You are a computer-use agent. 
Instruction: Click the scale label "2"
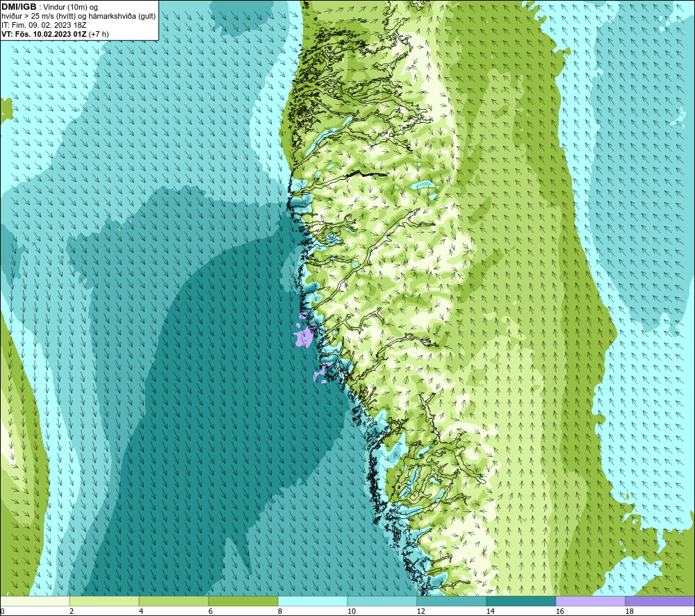(72, 612)
